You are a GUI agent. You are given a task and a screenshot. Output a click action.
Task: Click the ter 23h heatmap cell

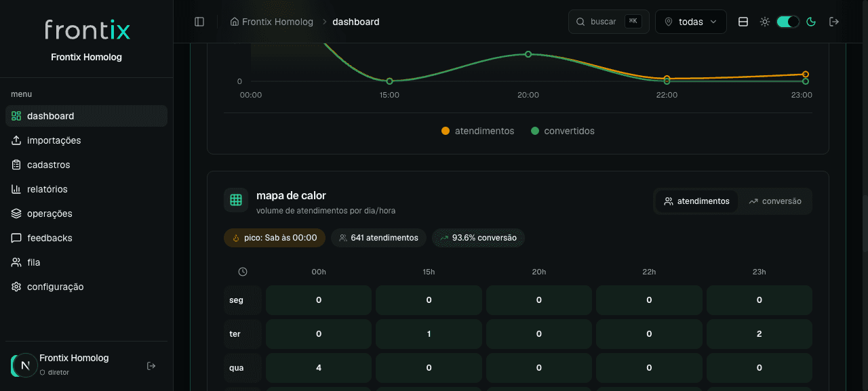(x=759, y=334)
